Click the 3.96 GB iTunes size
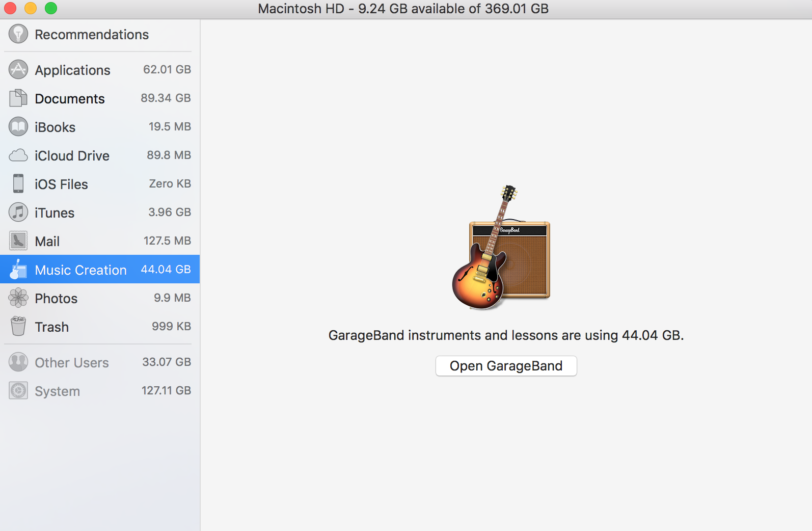812x531 pixels. pos(170,212)
